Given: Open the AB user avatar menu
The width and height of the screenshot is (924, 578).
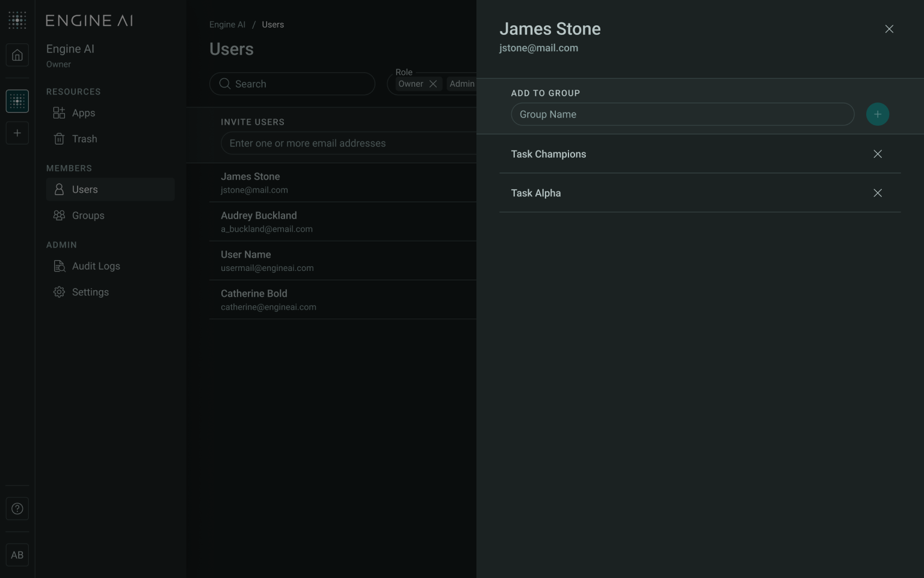Looking at the screenshot, I should [x=17, y=555].
